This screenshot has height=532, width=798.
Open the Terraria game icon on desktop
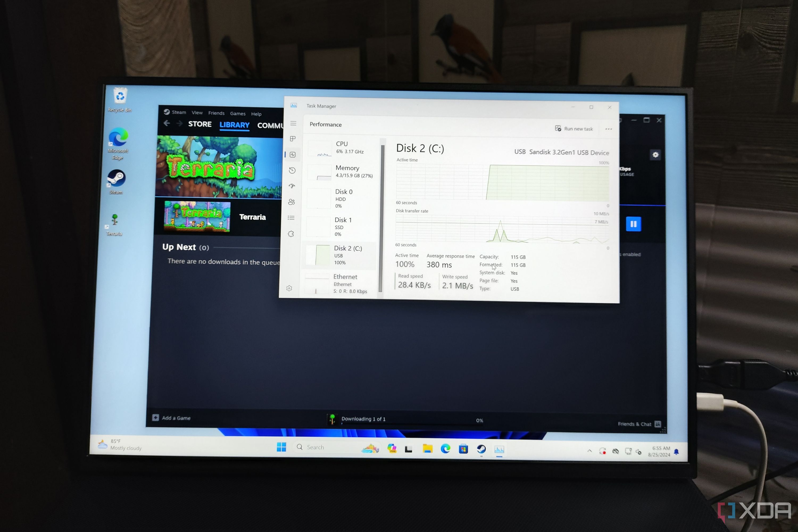point(115,220)
